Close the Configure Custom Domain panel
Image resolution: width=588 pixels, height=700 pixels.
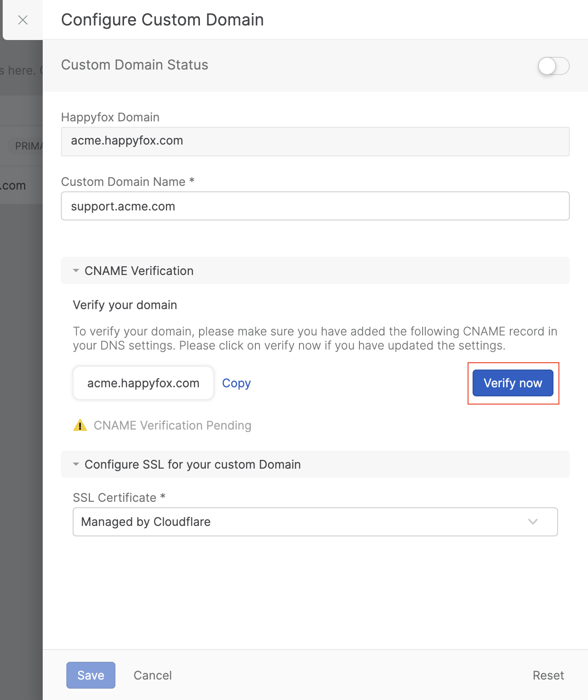[23, 20]
